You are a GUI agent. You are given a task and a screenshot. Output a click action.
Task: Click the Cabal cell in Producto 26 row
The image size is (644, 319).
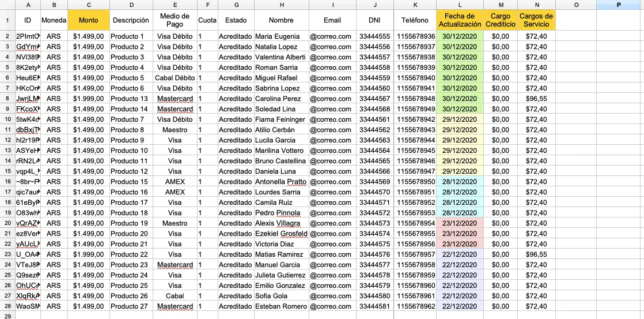[x=175, y=296]
